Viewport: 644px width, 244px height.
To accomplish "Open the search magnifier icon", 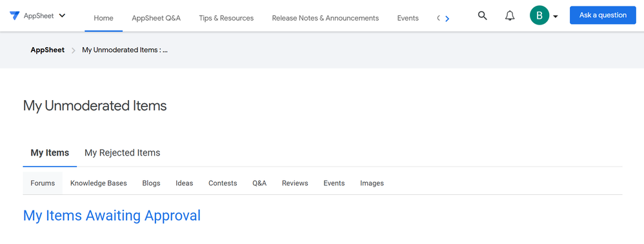I will tap(483, 15).
